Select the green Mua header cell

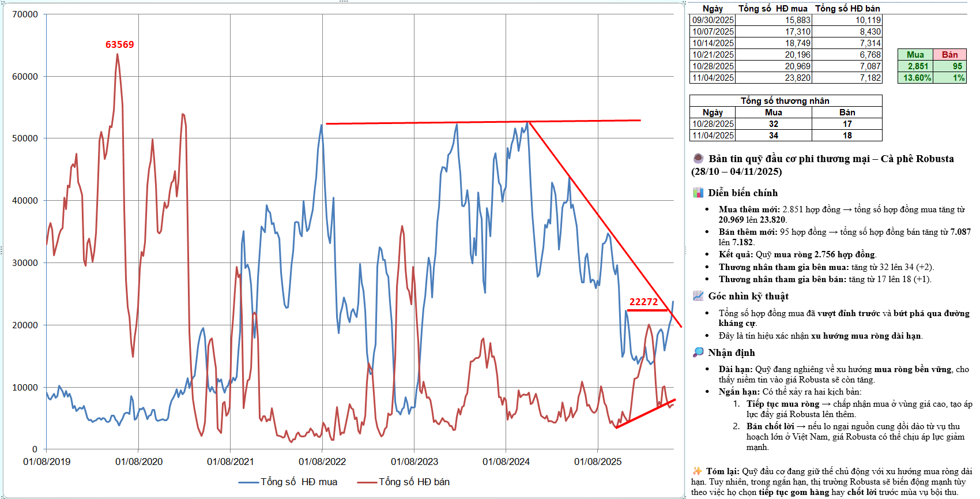[915, 55]
